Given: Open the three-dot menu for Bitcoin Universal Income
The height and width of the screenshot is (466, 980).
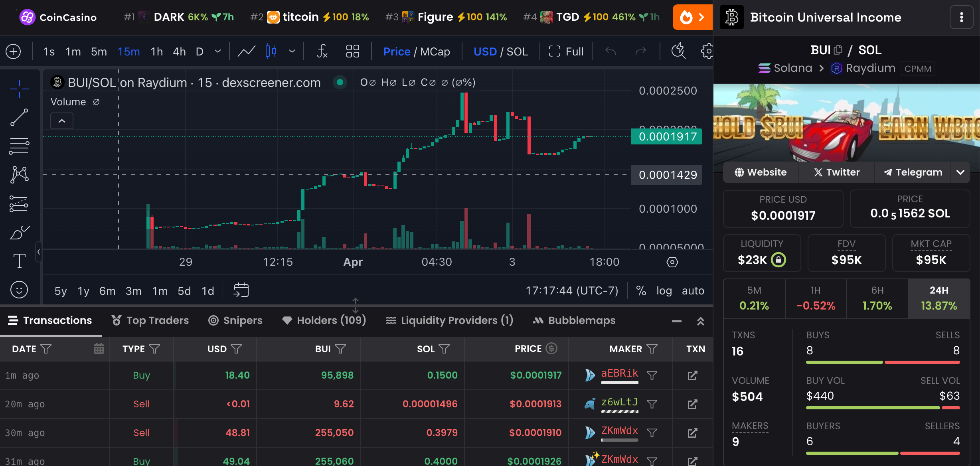Looking at the screenshot, I should (x=961, y=17).
